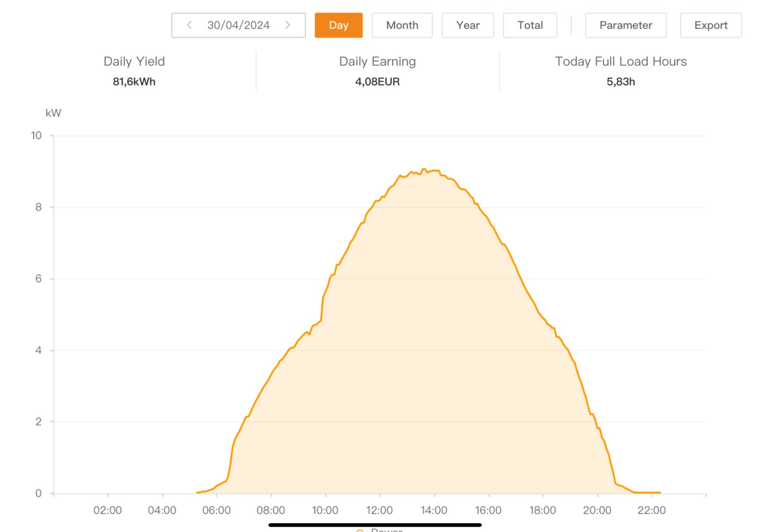Advance to next day with right chevron
The image size is (759, 532).
pyautogui.click(x=287, y=25)
